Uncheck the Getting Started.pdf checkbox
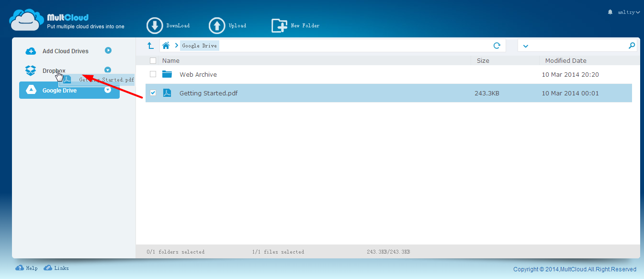Screen dimensions: 644x279 pos(153,93)
